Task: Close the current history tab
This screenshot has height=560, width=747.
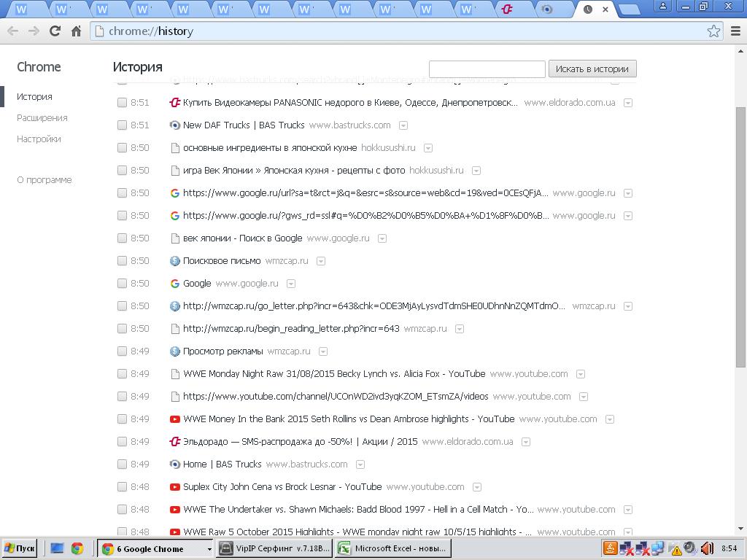Action: coord(605,9)
